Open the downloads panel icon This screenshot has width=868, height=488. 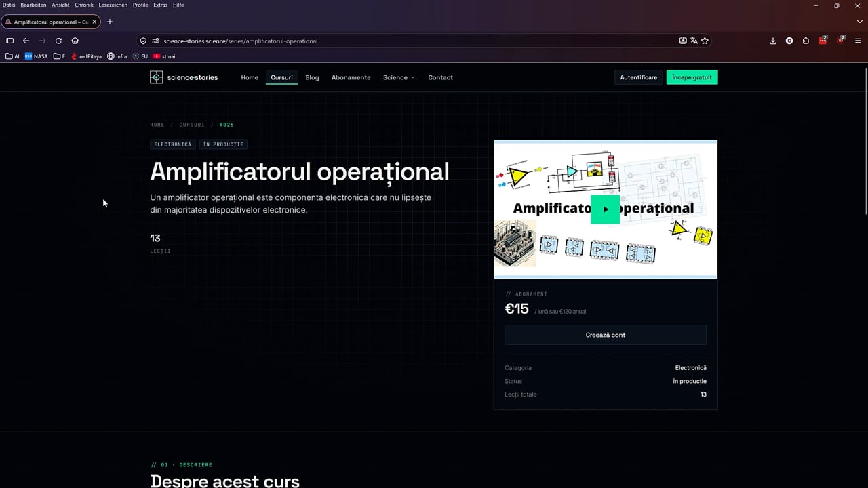click(773, 41)
